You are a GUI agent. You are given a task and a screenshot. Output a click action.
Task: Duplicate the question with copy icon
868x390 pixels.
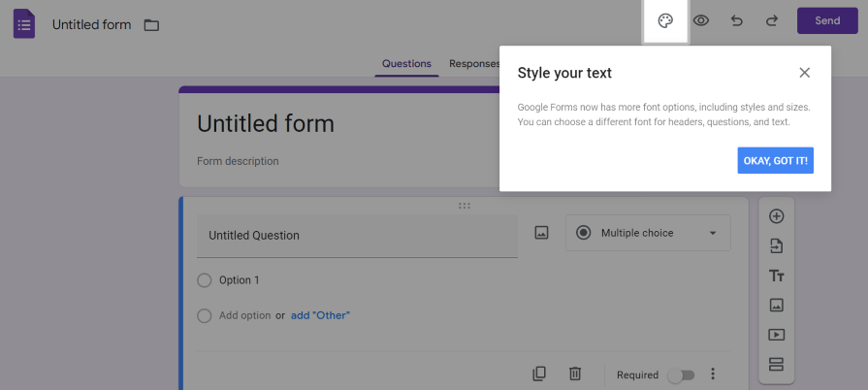click(539, 374)
